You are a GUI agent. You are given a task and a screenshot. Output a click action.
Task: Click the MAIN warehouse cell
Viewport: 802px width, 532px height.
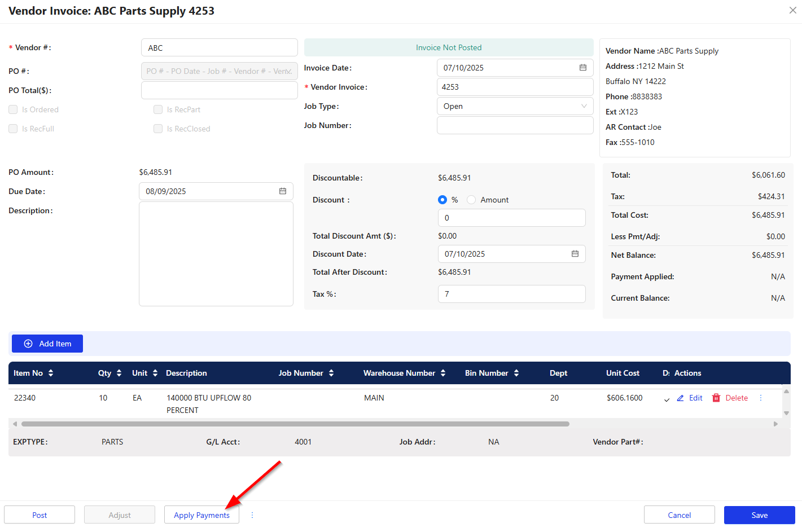tap(374, 398)
